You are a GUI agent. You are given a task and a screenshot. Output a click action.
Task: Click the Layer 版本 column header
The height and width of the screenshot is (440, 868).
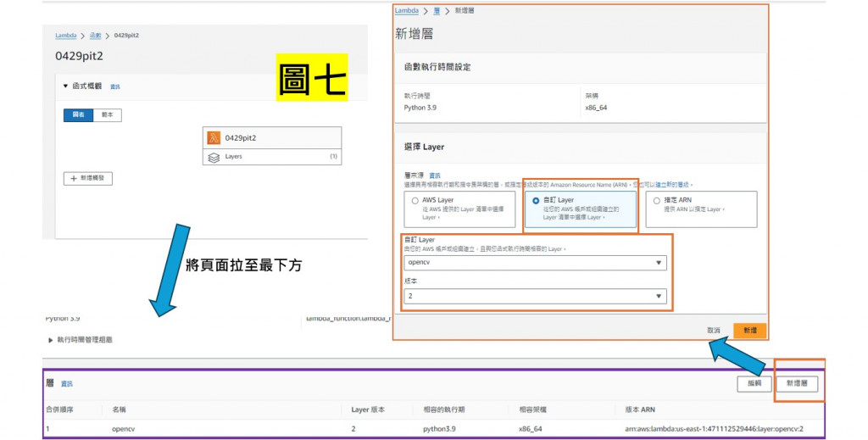(368, 409)
